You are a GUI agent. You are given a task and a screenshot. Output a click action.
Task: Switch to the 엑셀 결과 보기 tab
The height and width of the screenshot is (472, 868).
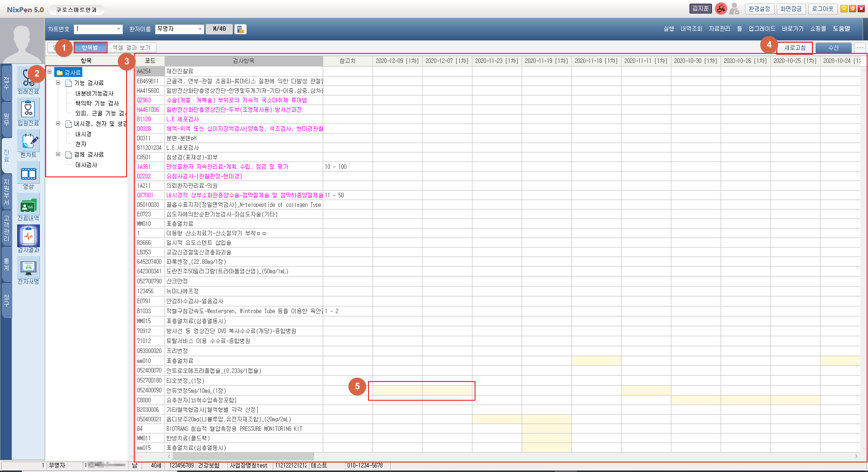(x=132, y=48)
